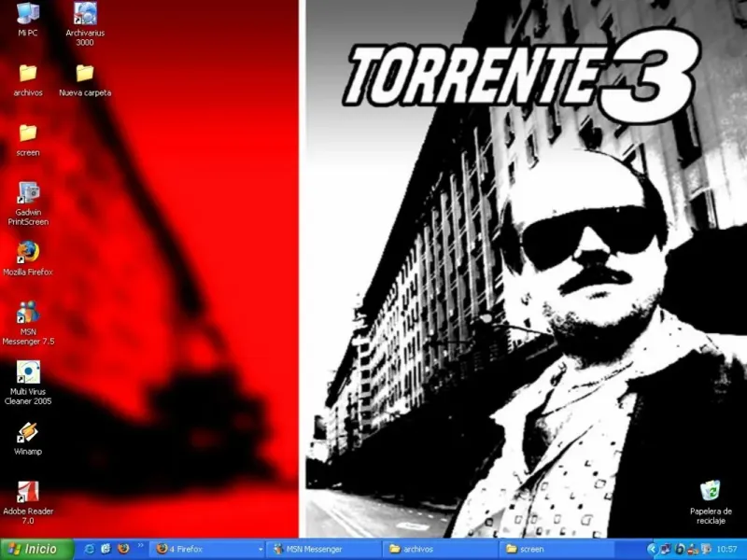Viewport: 747px width, 560px height.
Task: Expand hidden system tray icons
Action: pos(652,549)
